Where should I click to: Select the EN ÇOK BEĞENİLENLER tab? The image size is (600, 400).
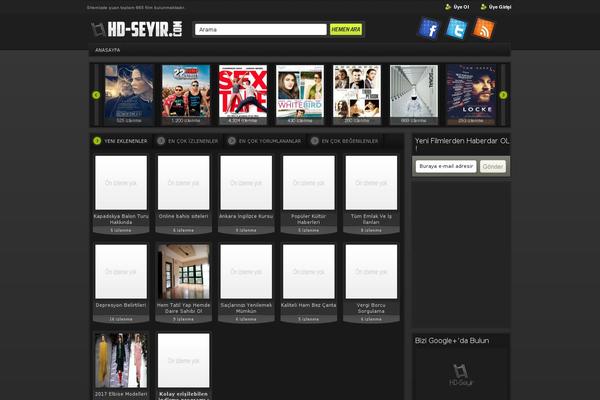click(x=345, y=141)
